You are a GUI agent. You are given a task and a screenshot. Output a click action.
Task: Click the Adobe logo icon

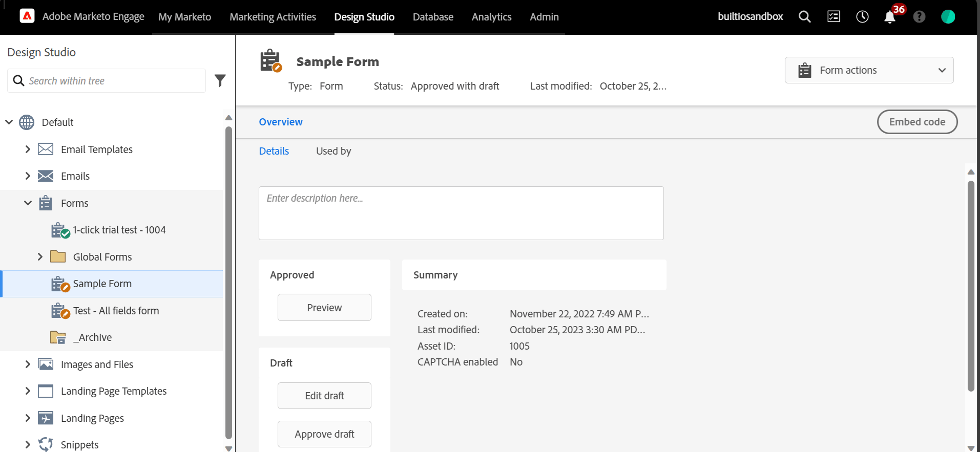[x=27, y=16]
